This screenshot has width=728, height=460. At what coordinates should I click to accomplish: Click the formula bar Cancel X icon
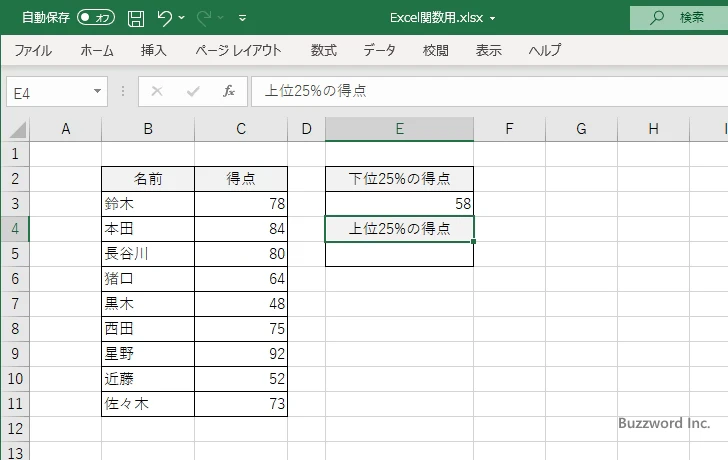point(157,91)
